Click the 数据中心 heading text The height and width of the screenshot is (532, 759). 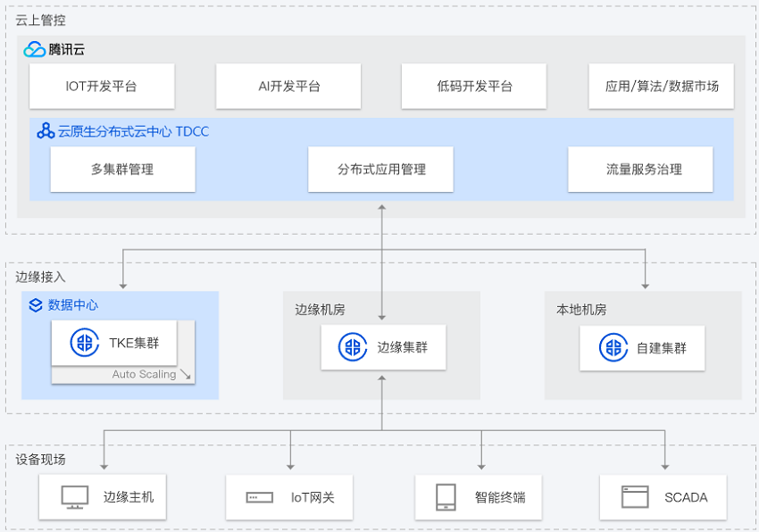(x=73, y=305)
